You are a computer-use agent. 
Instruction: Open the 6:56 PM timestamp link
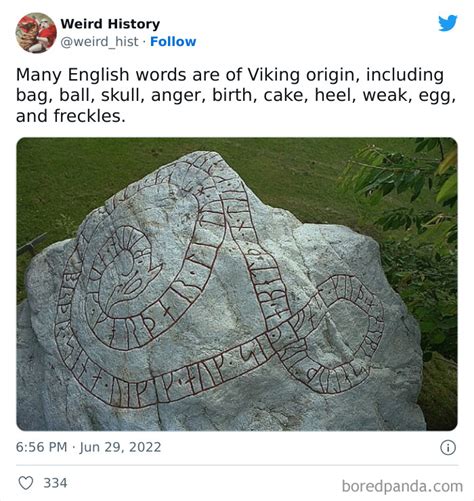[41, 447]
